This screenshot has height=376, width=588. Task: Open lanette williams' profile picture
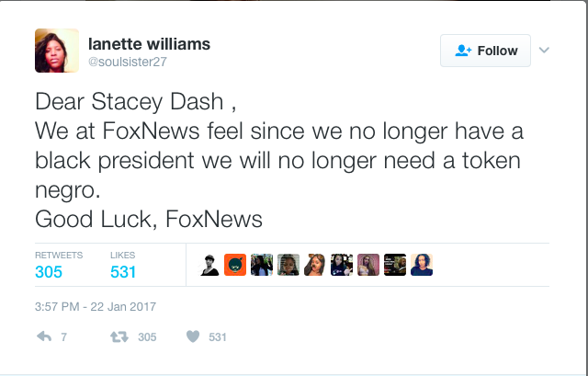(x=56, y=51)
